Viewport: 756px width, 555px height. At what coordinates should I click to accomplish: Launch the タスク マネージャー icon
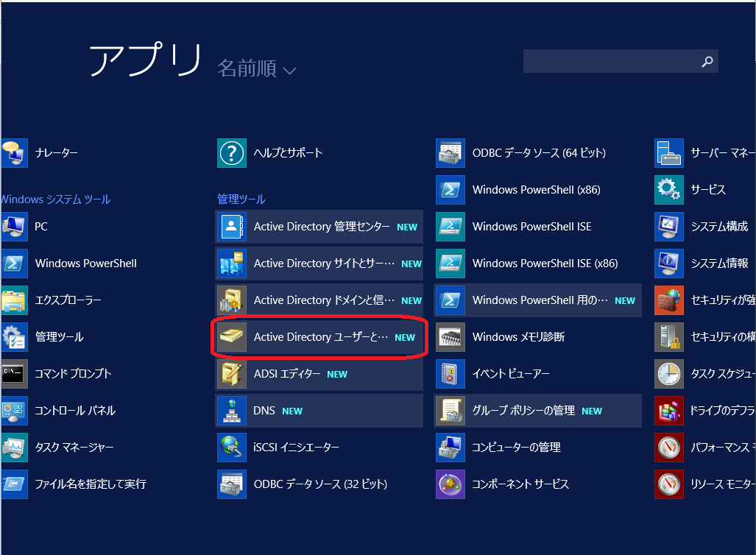pos(14,448)
